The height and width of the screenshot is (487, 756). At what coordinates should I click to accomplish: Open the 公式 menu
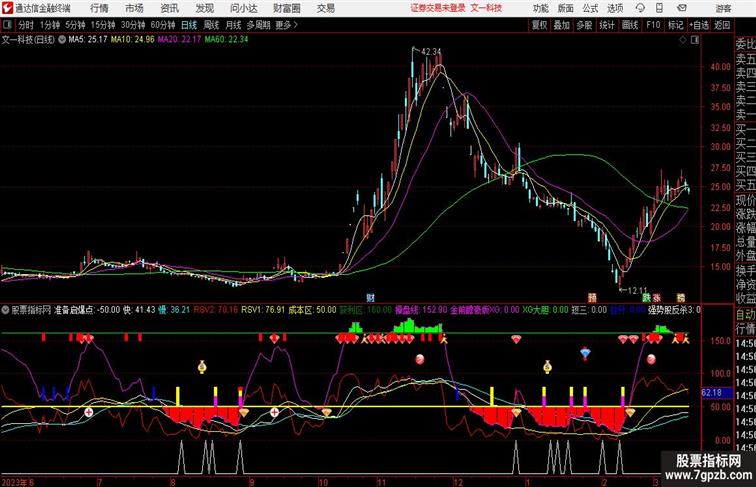(590, 8)
